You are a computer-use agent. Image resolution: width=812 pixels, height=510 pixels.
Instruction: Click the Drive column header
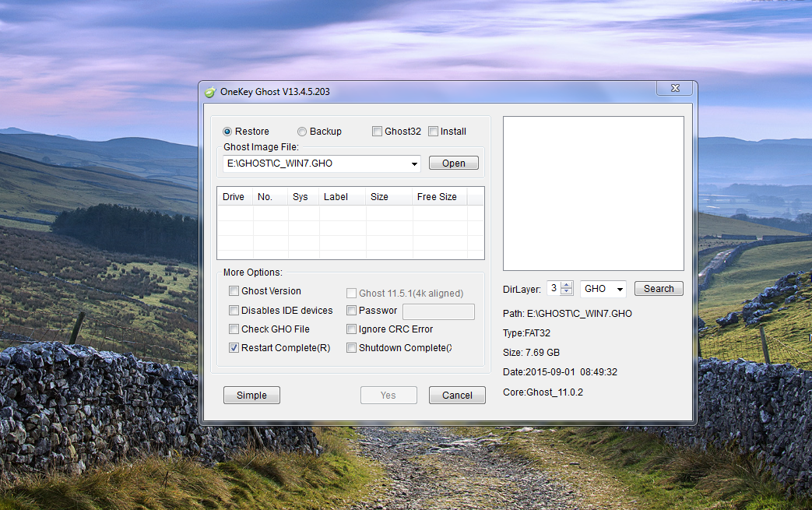[234, 197]
